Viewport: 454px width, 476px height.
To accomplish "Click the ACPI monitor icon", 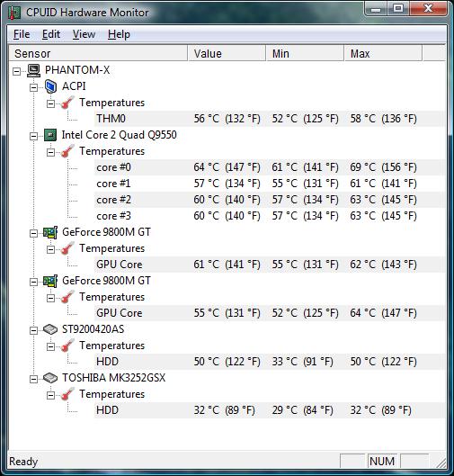I will (x=50, y=86).
